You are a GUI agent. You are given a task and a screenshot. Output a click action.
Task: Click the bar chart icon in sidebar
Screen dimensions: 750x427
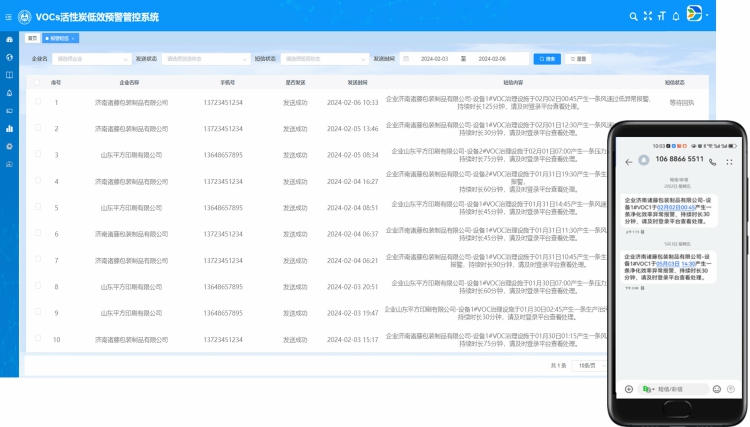pyautogui.click(x=9, y=128)
